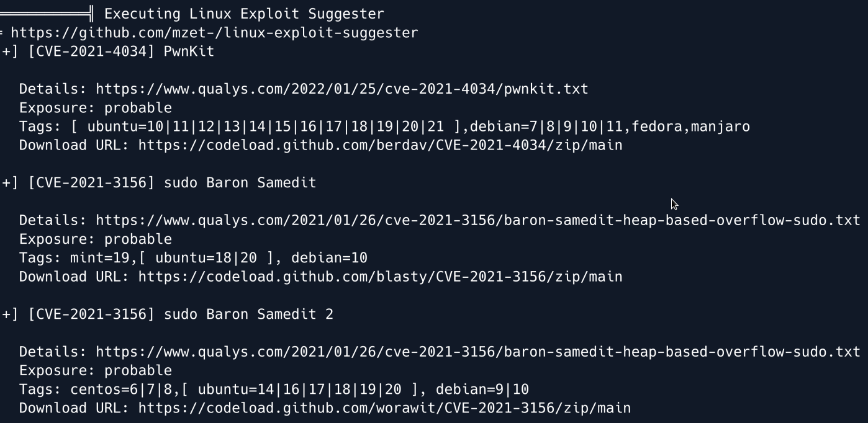
Task: Click the Tags line starting with centos=6
Action: pyautogui.click(x=274, y=390)
